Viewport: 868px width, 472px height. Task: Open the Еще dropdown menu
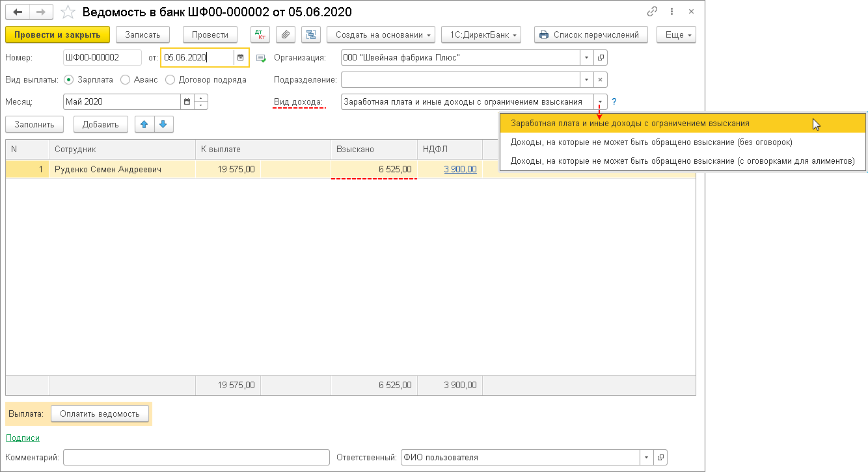(x=677, y=34)
